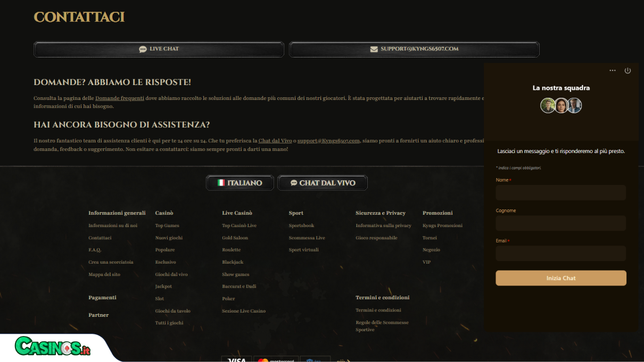
Task: Open the Negozio footer link
Action: 431,250
